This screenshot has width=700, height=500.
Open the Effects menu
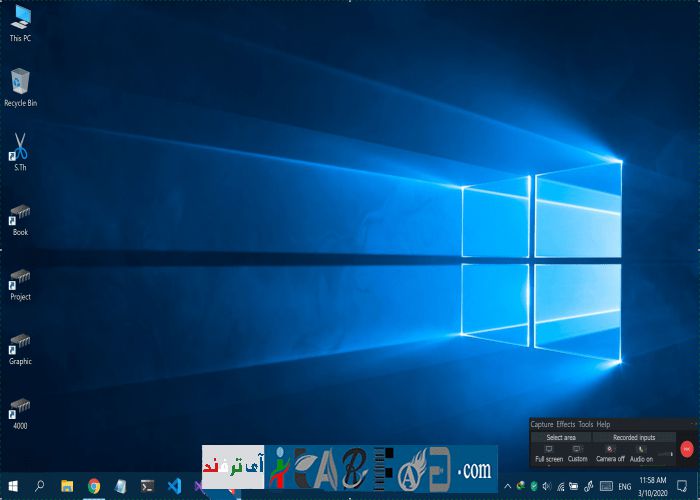click(x=566, y=425)
